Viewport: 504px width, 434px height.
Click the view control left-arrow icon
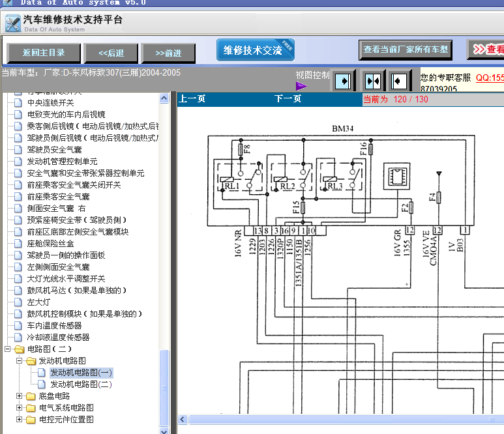pos(399,81)
